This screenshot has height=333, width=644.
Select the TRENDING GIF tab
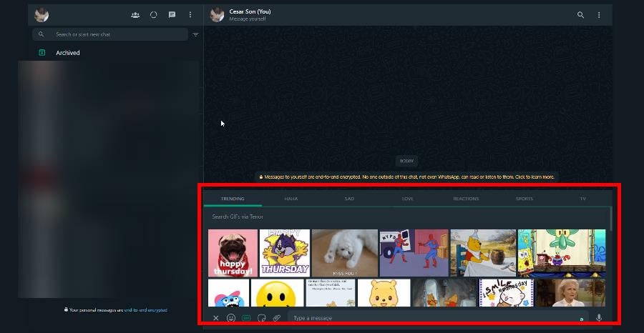tap(233, 199)
